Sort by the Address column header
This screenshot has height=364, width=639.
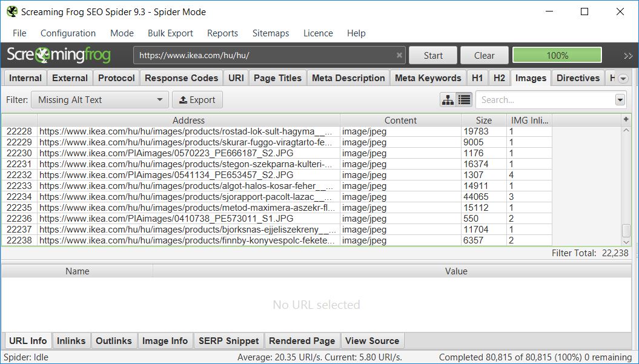coord(189,121)
